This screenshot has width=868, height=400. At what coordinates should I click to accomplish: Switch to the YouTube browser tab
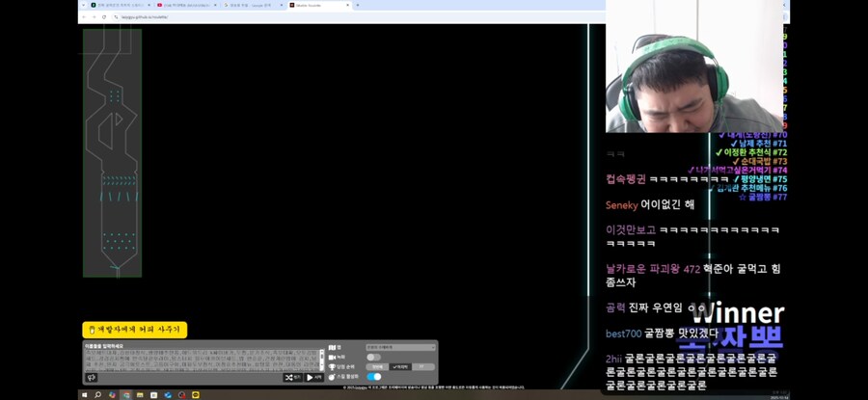185,5
